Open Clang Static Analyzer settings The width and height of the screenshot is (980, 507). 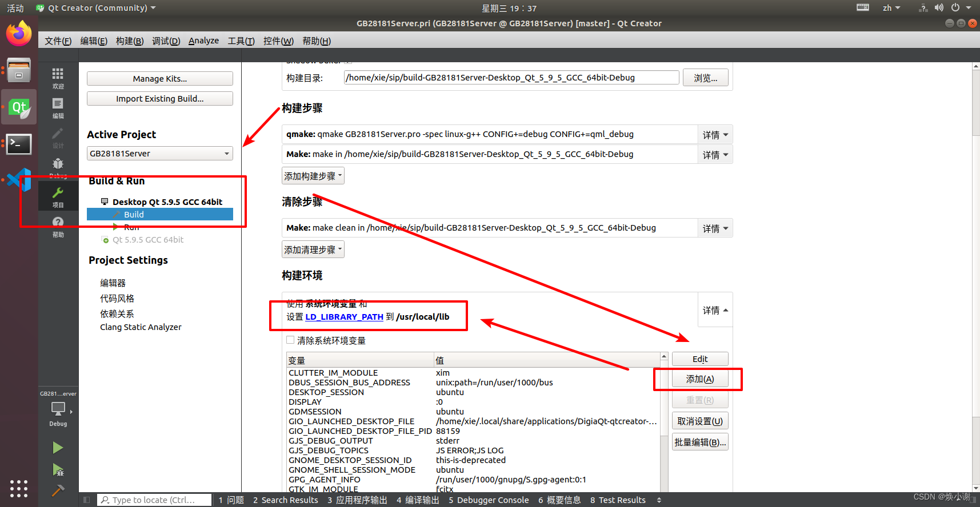[x=141, y=327]
